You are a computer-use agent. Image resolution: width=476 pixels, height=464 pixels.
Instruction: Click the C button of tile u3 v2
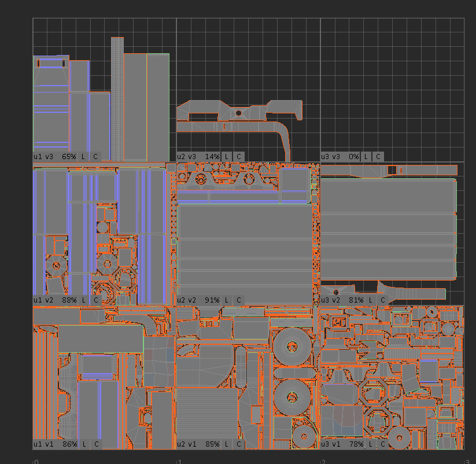point(382,300)
